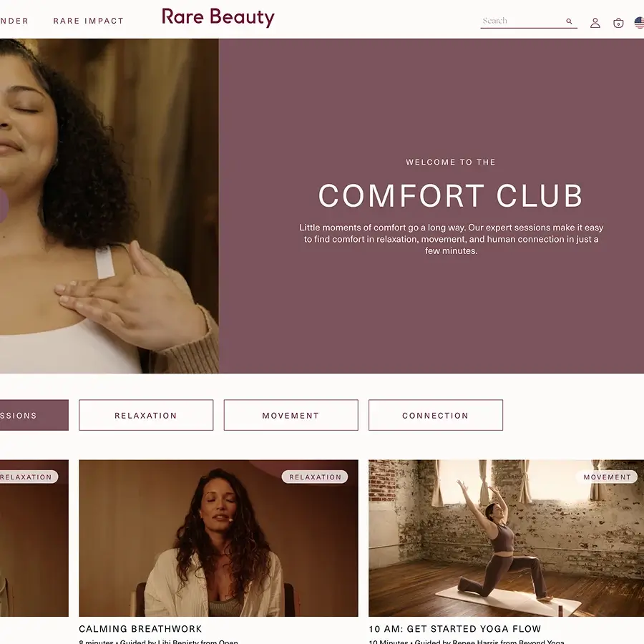Click the Calming Breathwork title link
The image size is (644, 644).
(140, 629)
